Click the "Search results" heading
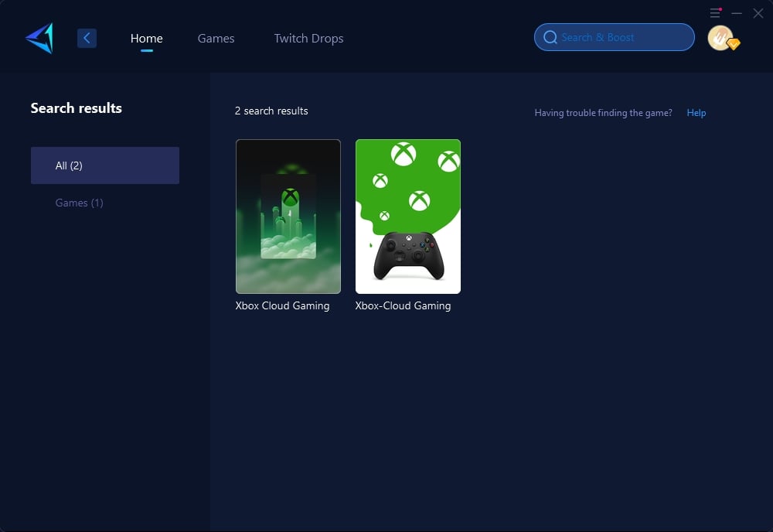Screen dimensions: 773x532 (x=76, y=108)
